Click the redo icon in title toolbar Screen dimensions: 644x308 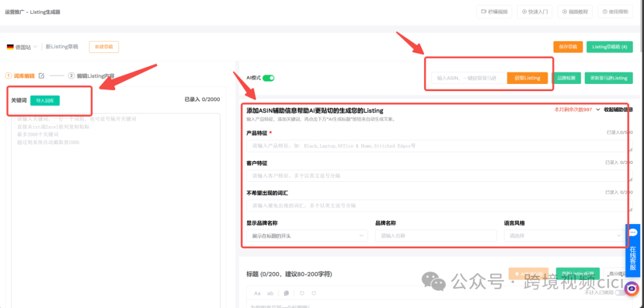pos(314,293)
